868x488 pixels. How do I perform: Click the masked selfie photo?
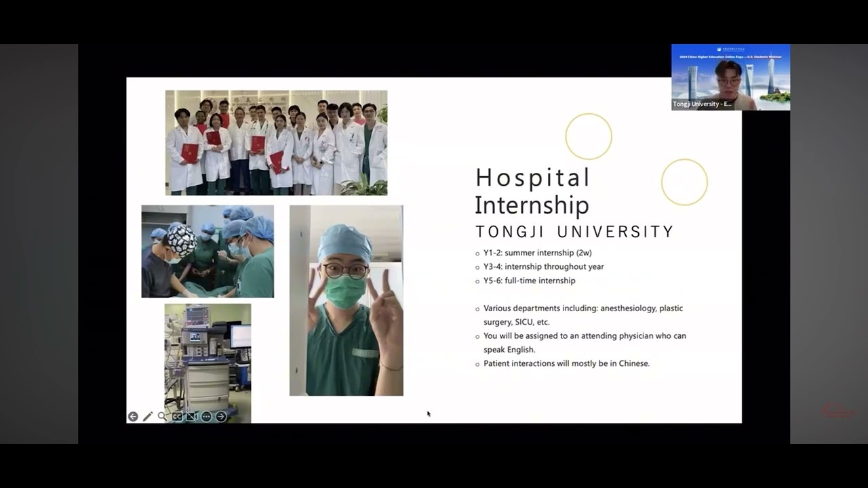point(347,300)
